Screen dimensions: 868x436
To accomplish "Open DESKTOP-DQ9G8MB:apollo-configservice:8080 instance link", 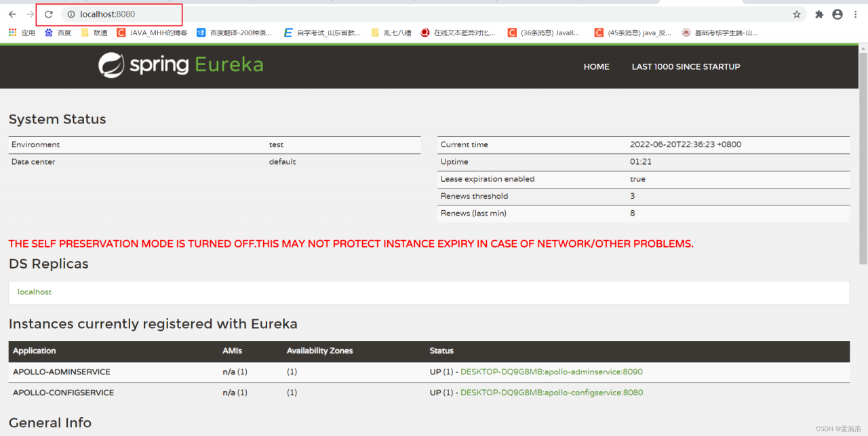I will pos(551,393).
